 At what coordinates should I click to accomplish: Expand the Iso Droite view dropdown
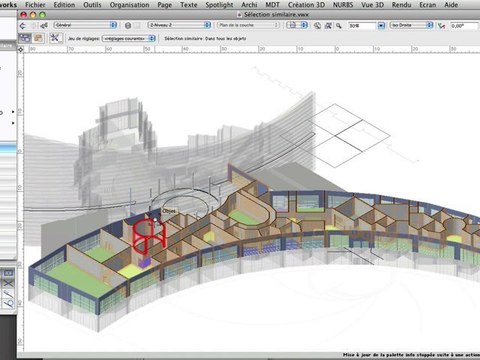[412, 25]
